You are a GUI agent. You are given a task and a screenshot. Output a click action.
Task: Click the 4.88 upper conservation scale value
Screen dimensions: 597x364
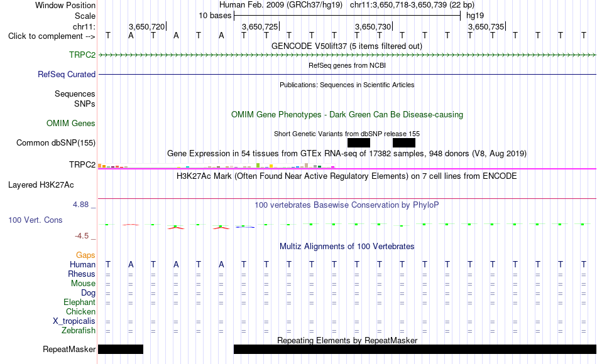(x=80, y=204)
